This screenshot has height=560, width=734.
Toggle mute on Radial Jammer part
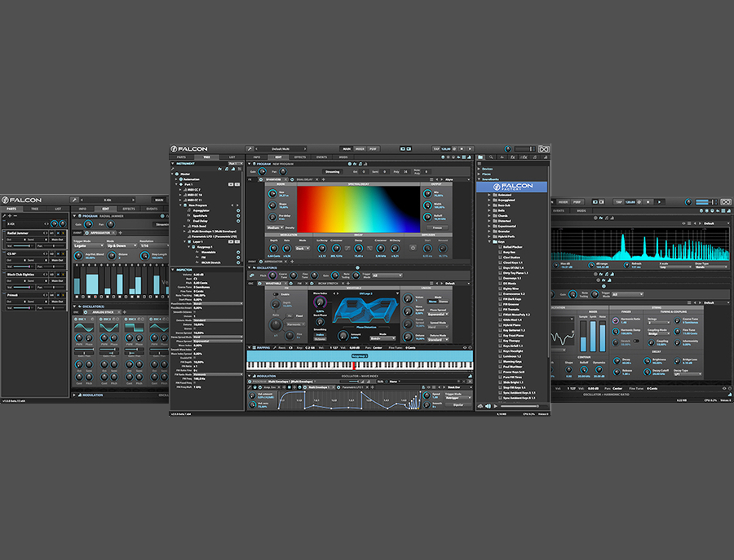[58, 232]
